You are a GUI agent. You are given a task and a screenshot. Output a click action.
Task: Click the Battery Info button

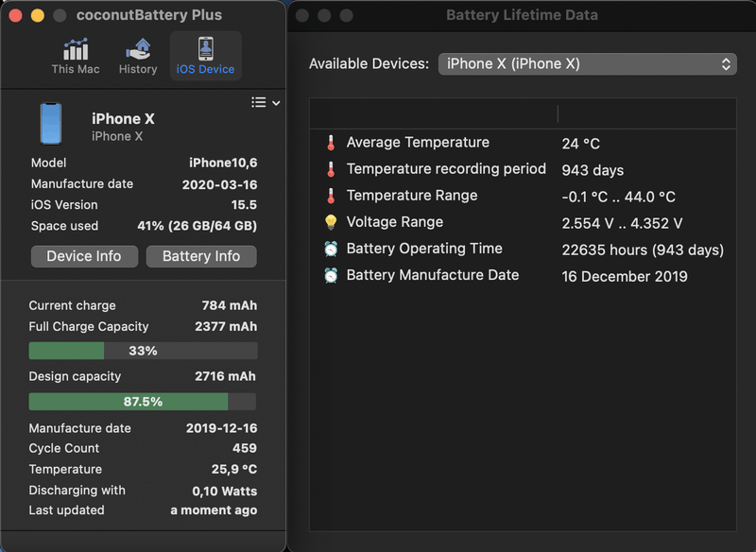201,256
